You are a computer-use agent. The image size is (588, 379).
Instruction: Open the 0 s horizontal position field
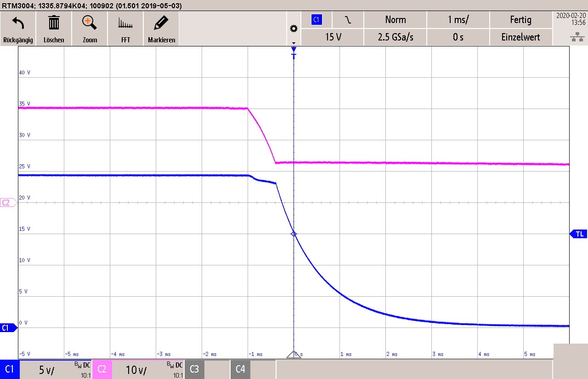[x=458, y=37]
